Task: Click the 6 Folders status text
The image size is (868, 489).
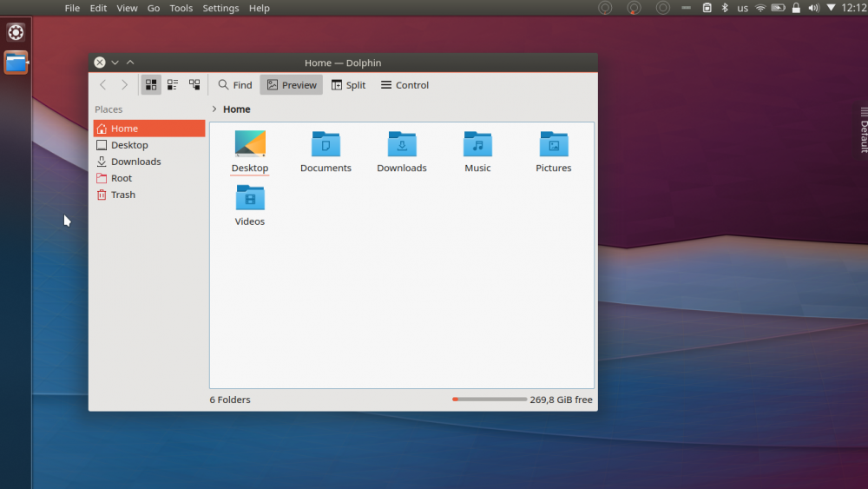Action: 230,400
